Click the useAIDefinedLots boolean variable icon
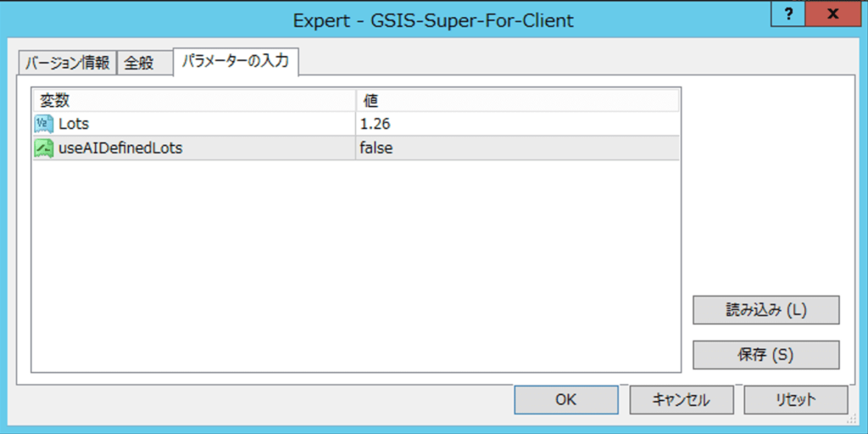The width and height of the screenshot is (868, 434). (43, 148)
